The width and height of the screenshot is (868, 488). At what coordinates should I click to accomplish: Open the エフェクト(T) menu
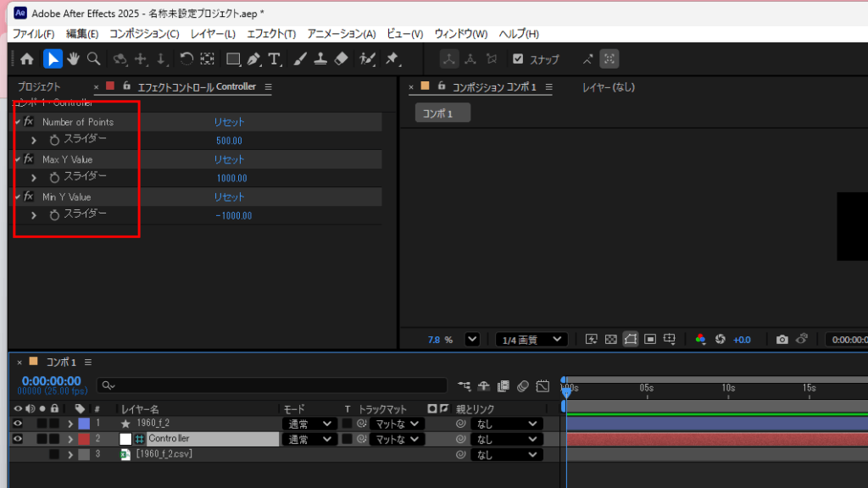270,34
